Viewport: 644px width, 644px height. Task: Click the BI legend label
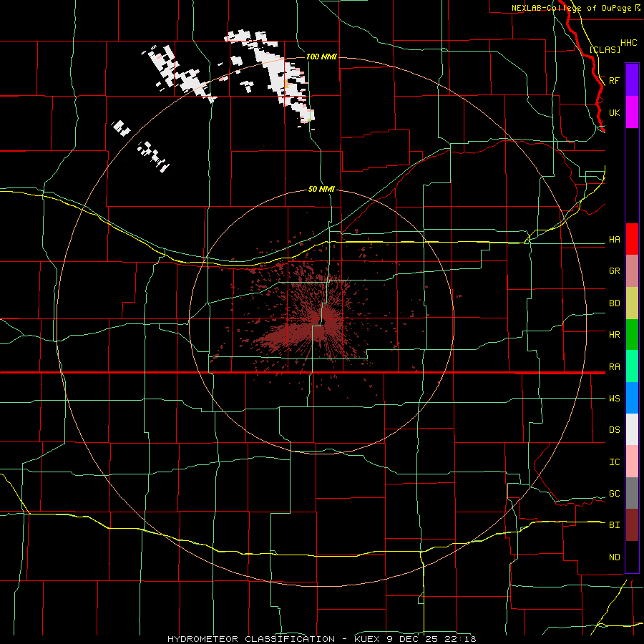pos(614,525)
